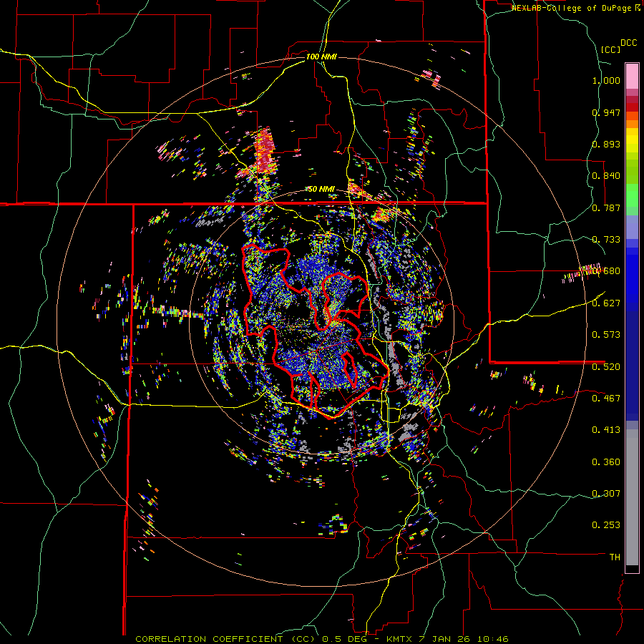Viewport: 644px width, 644px height.
Task: Pick the bright green band in legend
Action: [x=632, y=195]
